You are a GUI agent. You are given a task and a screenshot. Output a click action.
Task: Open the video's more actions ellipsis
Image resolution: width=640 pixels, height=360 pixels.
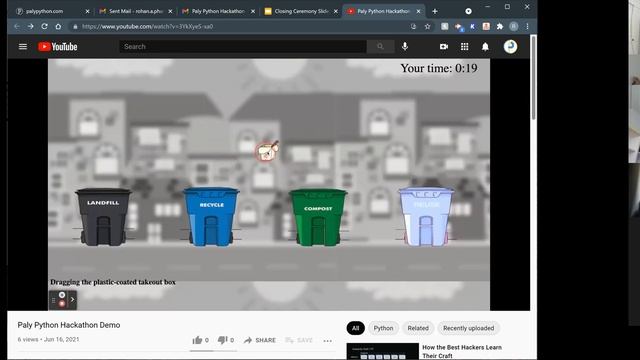click(327, 340)
